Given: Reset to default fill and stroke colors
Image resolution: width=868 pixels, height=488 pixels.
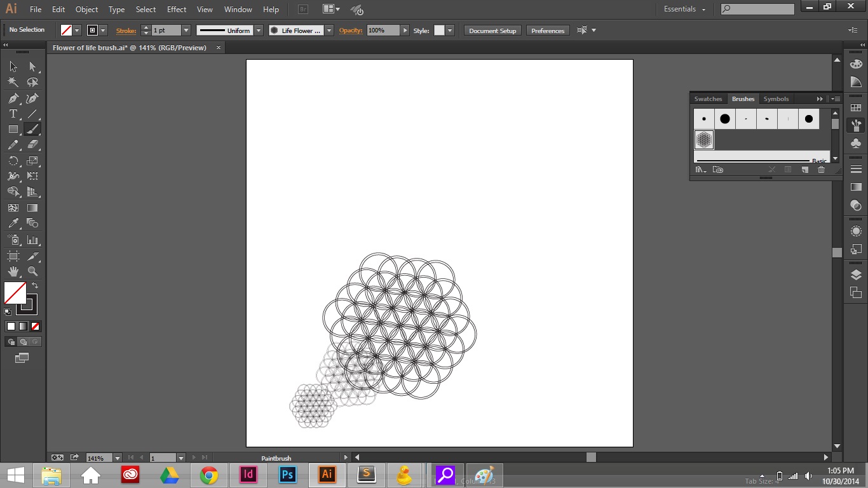Looking at the screenshot, I should 8,313.
